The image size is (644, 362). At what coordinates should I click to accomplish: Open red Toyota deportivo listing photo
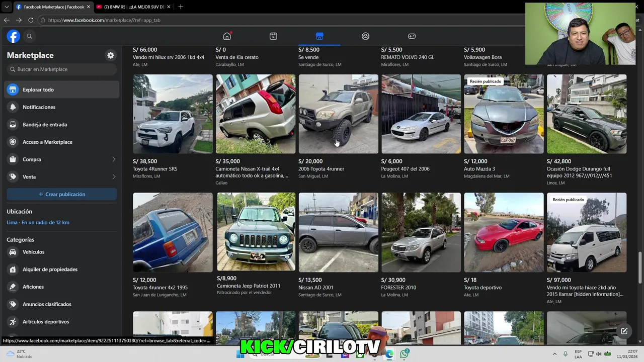click(x=504, y=232)
